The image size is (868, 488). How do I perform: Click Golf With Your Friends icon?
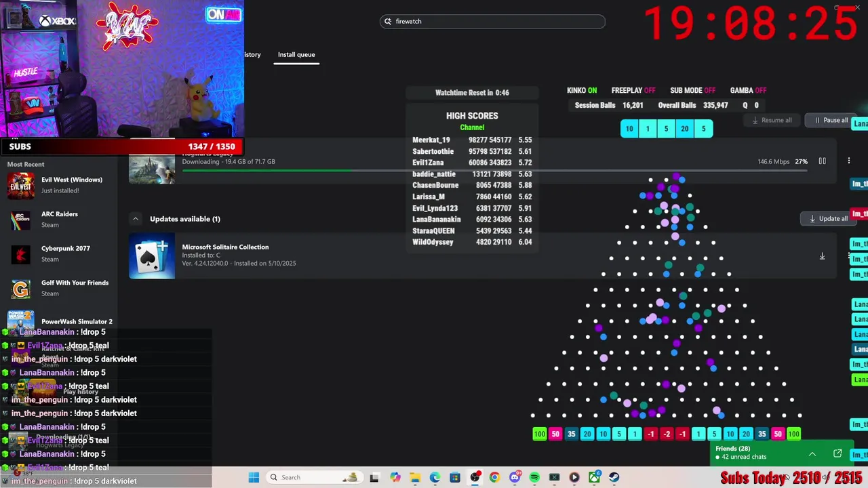[x=20, y=289]
